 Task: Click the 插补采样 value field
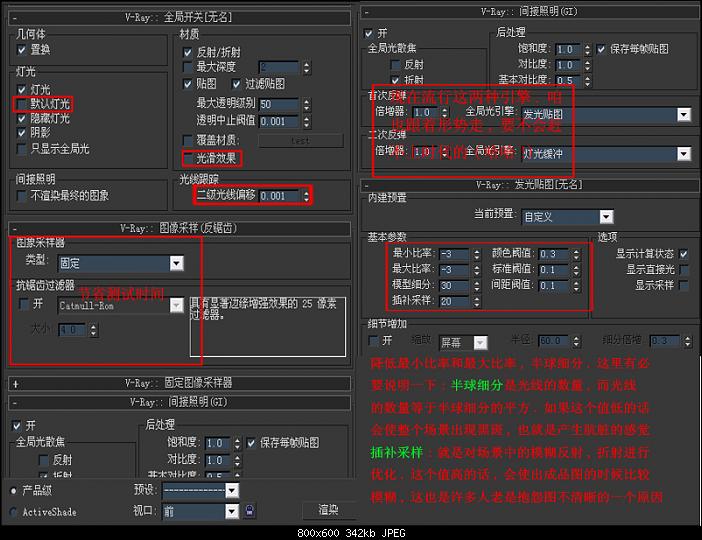pyautogui.click(x=454, y=301)
